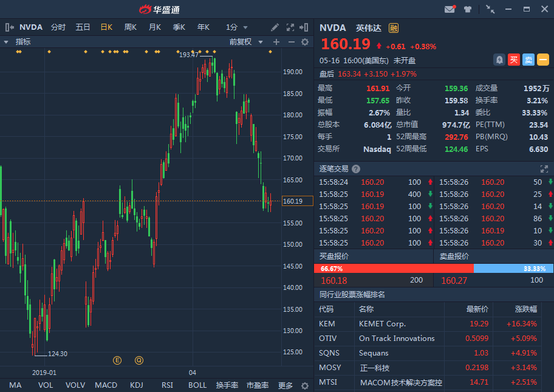Click the E earnings marker on timeline
This screenshot has width=554, height=392.
click(117, 360)
